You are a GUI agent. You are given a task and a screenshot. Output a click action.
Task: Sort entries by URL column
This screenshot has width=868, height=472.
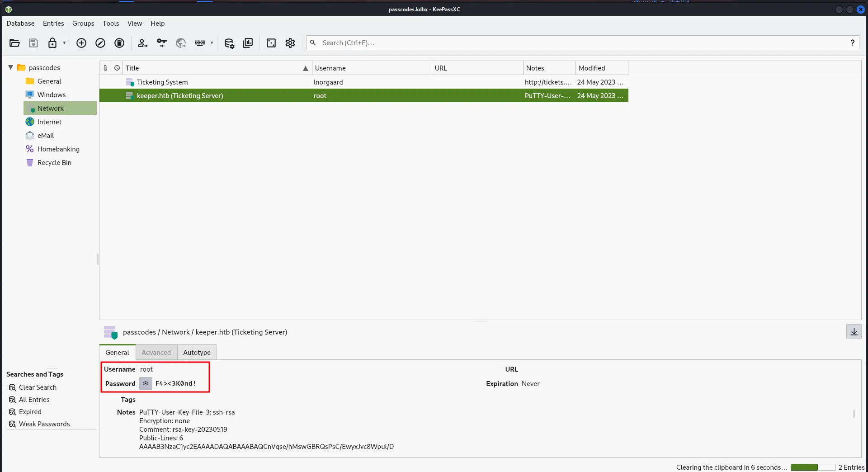[477, 68]
